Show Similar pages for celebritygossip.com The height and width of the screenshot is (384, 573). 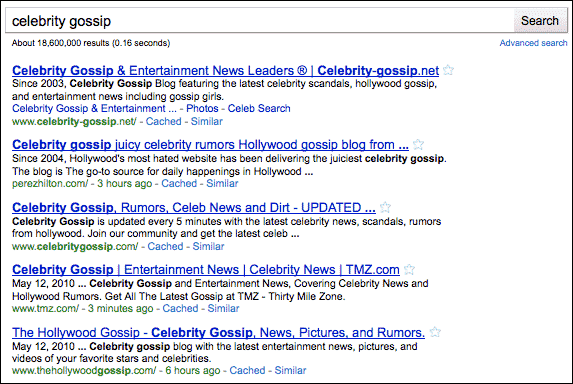[x=208, y=246]
